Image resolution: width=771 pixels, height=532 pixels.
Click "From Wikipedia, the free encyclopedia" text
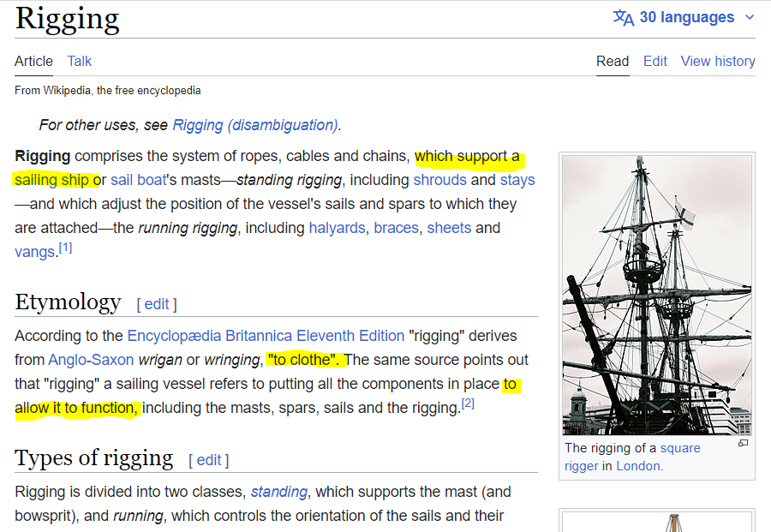108,91
